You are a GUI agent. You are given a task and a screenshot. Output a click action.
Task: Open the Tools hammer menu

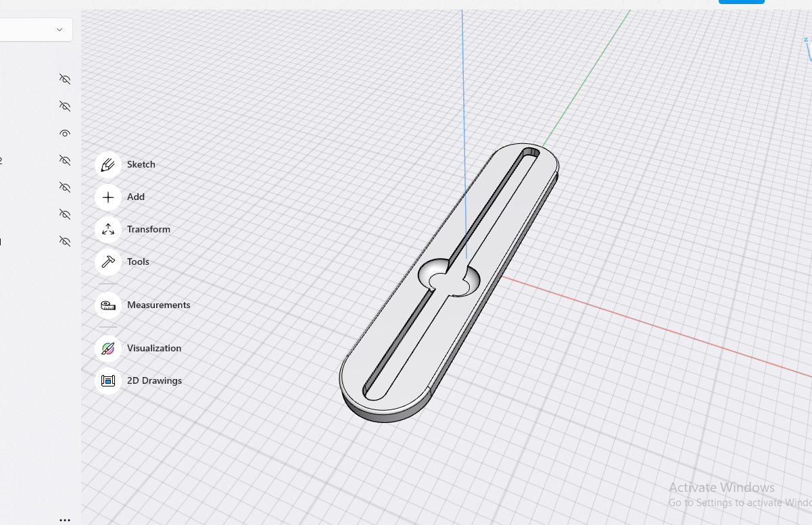pyautogui.click(x=108, y=262)
